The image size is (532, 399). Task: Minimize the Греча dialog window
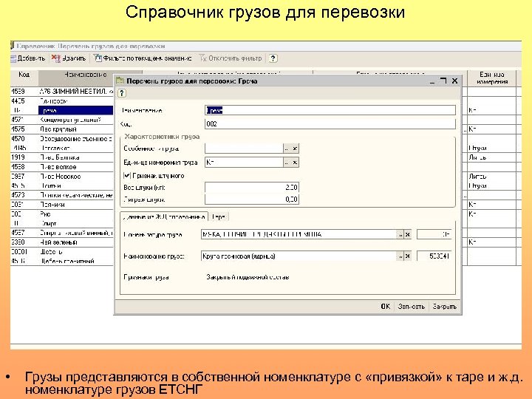[x=432, y=81]
